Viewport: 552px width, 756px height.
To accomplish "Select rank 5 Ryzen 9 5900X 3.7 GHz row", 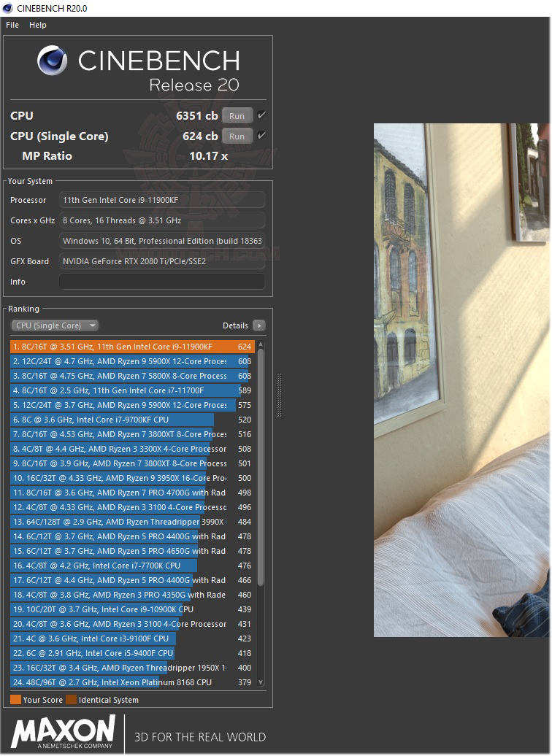I will click(x=132, y=405).
